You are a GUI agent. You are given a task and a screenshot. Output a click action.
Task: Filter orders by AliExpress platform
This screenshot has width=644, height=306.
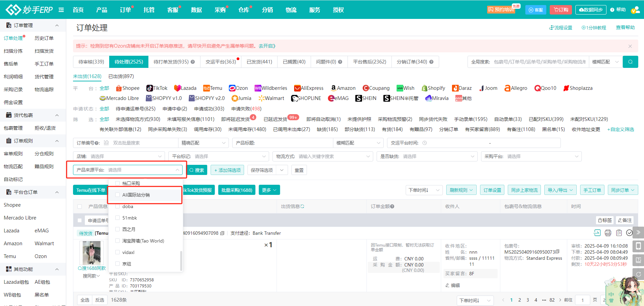tap(309, 88)
